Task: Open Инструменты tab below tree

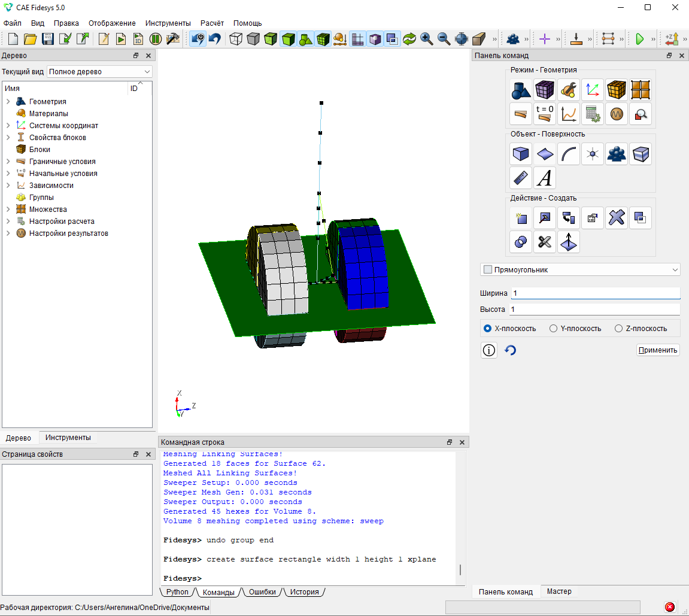Action: pos(68,437)
